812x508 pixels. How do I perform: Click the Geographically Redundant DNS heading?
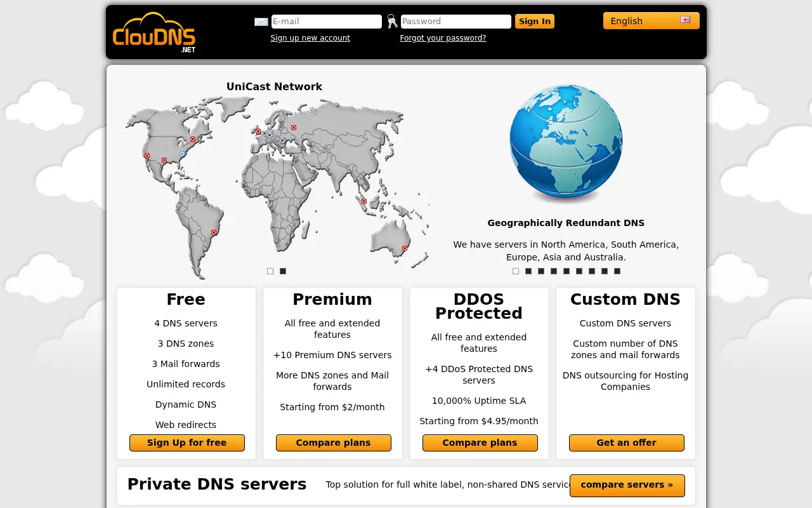pos(566,223)
